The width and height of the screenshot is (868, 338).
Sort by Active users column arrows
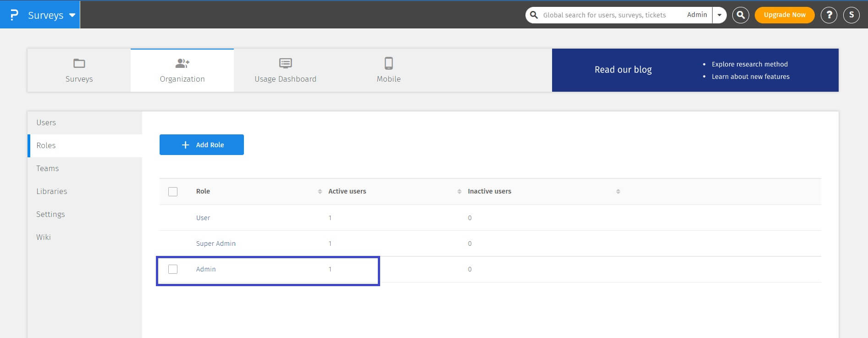[459, 192]
